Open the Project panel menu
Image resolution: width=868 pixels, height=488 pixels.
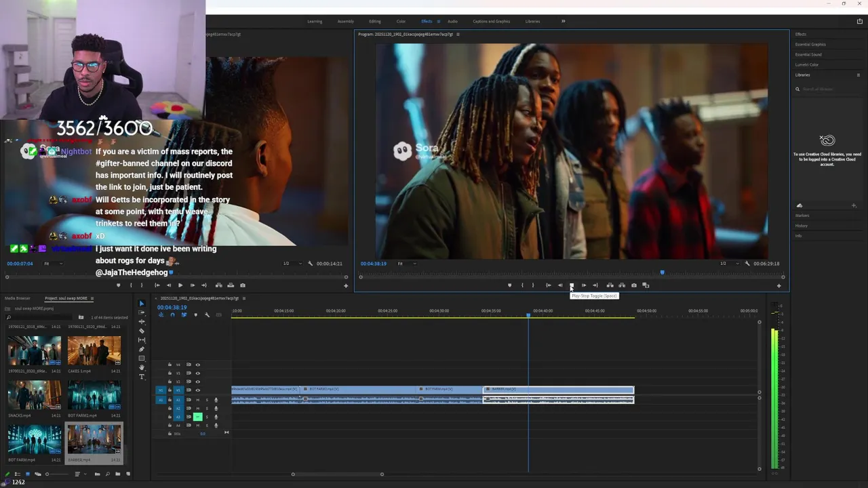pos(92,298)
